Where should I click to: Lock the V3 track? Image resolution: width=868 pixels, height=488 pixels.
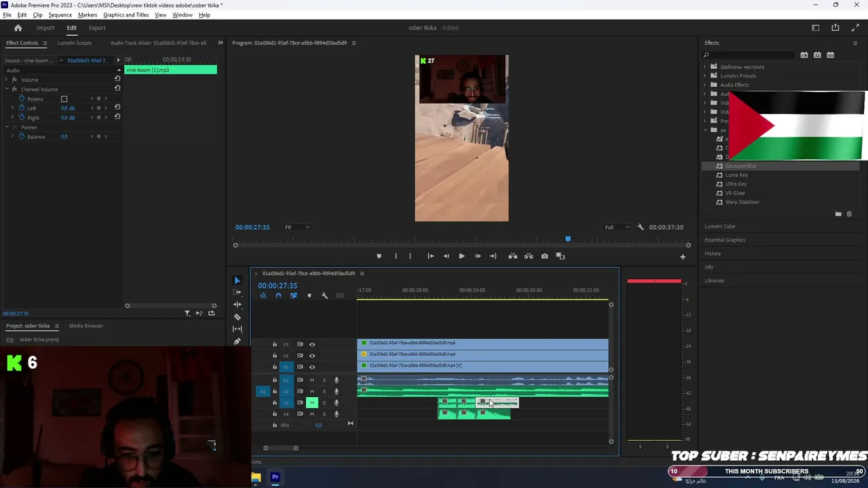(x=275, y=344)
